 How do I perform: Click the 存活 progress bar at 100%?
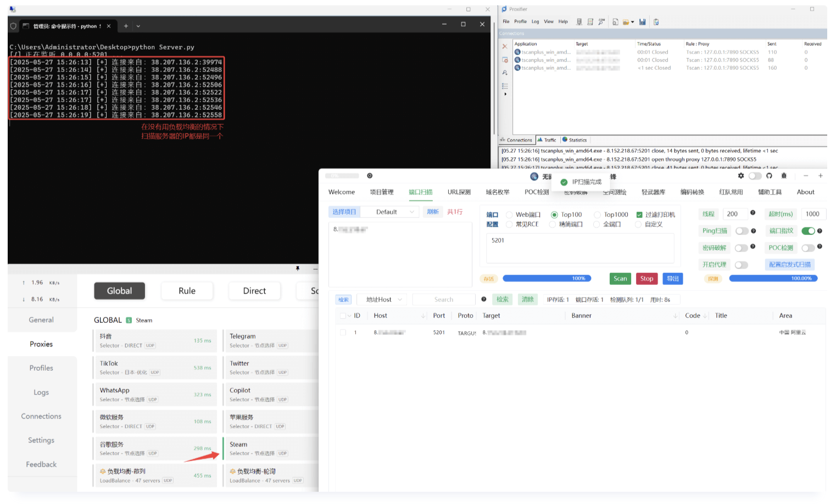[x=547, y=278]
